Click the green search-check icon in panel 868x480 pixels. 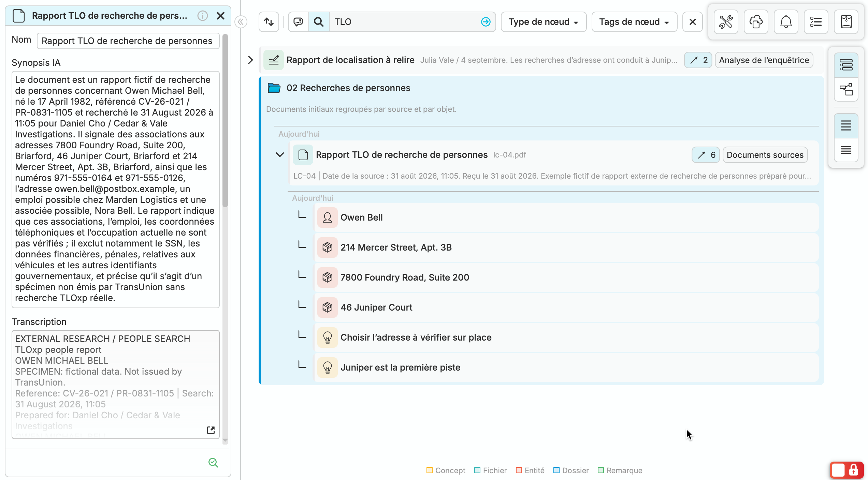pos(213,462)
